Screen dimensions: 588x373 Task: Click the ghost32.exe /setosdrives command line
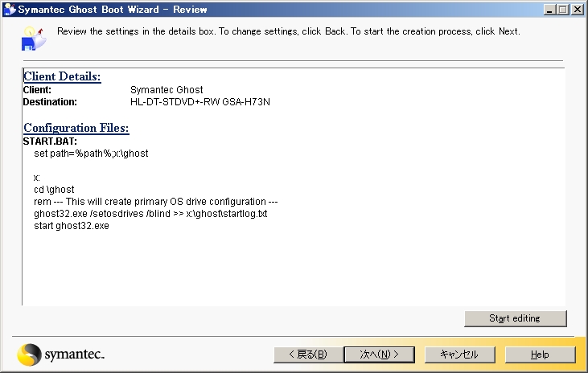coord(150,214)
